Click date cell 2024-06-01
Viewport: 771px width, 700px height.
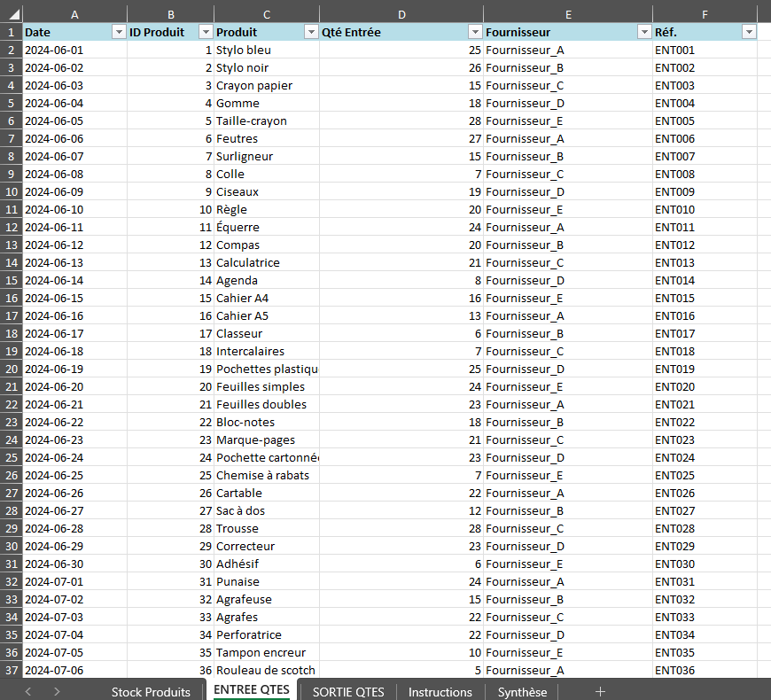74,51
